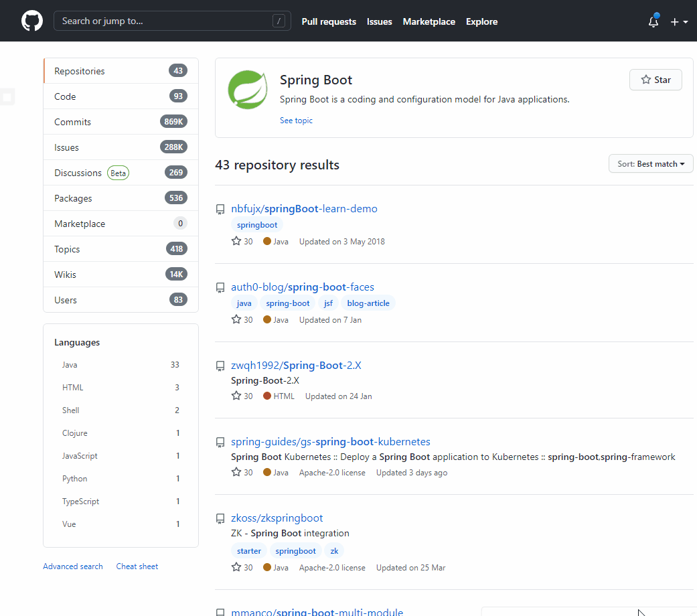The height and width of the screenshot is (616, 697).
Task: Open auth0-blog/spring-boot-faces repository
Action: tap(303, 287)
